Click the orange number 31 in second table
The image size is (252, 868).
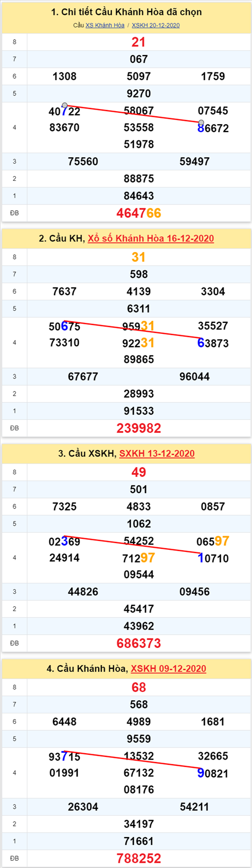(x=139, y=257)
